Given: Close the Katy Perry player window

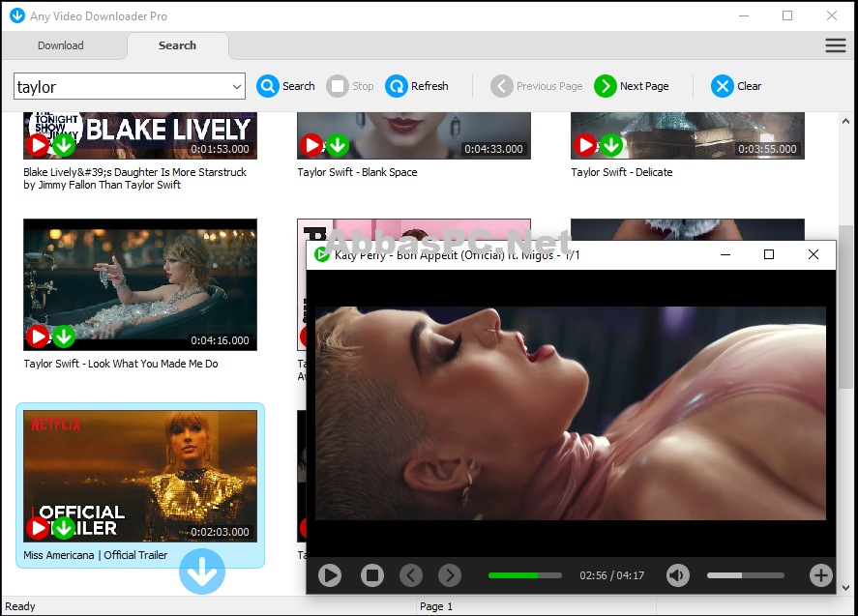Looking at the screenshot, I should (x=814, y=254).
